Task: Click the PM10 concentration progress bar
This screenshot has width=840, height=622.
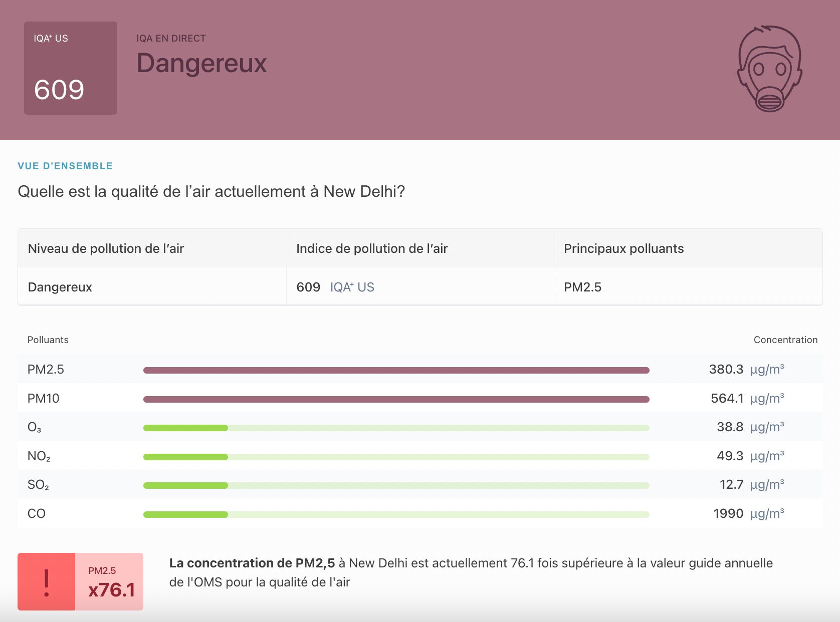Action: (396, 399)
